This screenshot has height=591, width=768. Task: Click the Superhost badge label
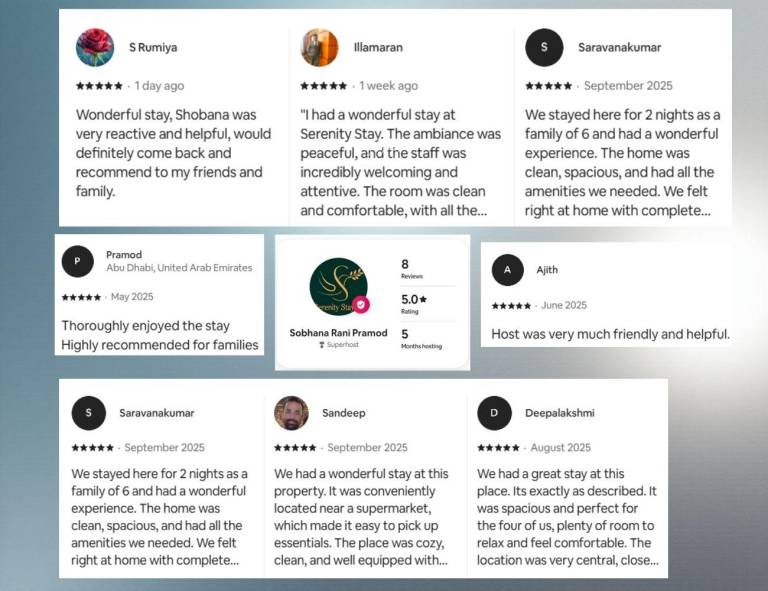pyautogui.click(x=337, y=345)
